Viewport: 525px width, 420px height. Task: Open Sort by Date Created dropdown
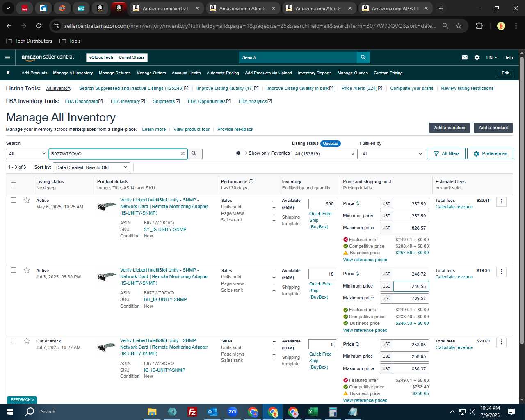(92, 167)
